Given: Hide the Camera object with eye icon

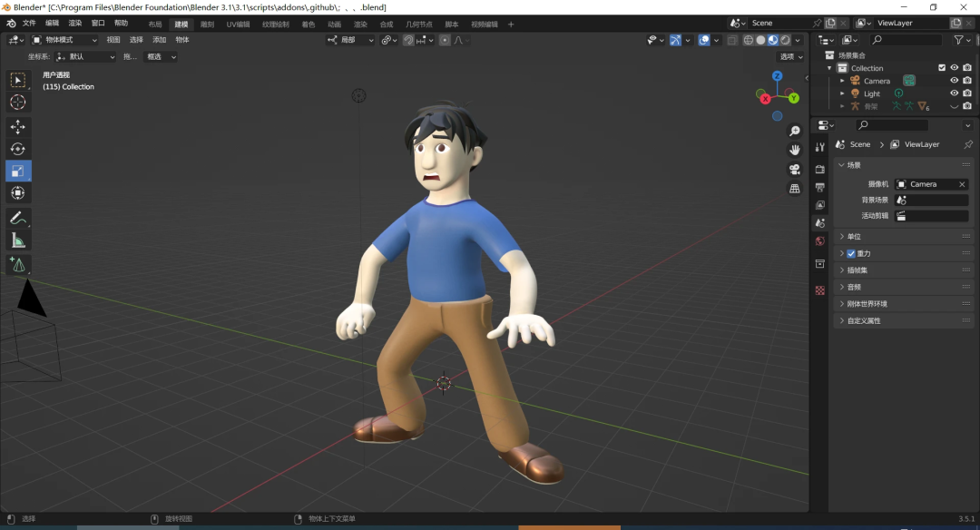Looking at the screenshot, I should click(x=954, y=81).
